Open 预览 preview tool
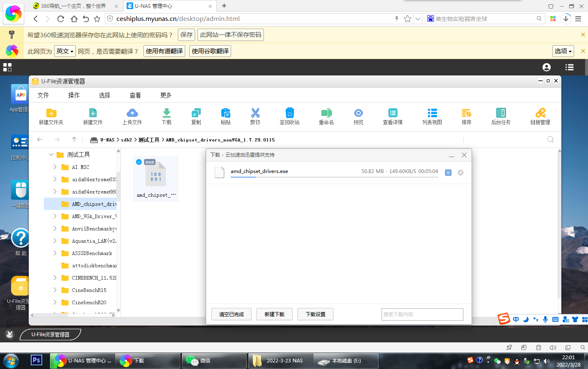588x369 pixels. (x=358, y=116)
